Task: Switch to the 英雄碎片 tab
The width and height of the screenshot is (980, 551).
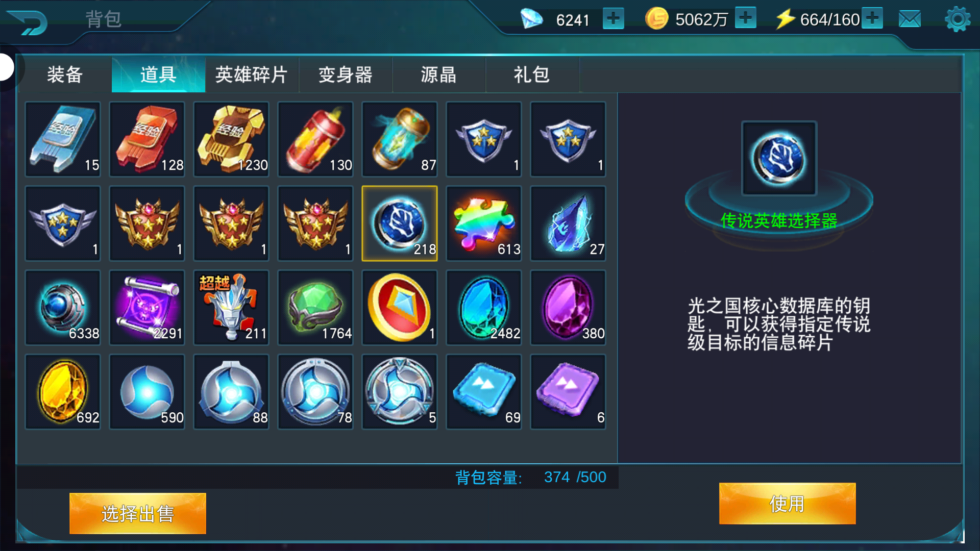Action: pos(252,74)
